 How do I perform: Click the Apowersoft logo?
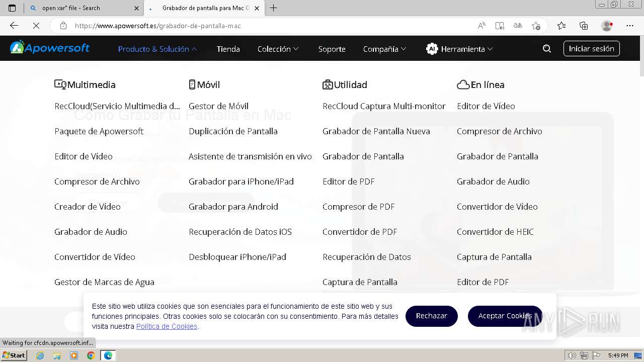coord(50,48)
